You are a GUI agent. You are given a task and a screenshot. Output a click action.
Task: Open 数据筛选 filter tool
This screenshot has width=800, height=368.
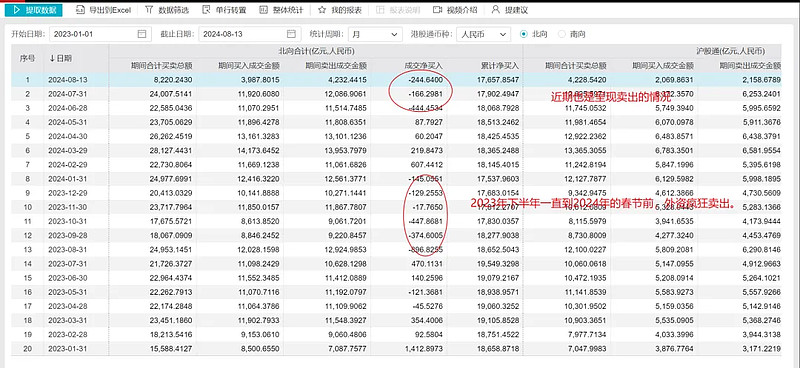166,10
